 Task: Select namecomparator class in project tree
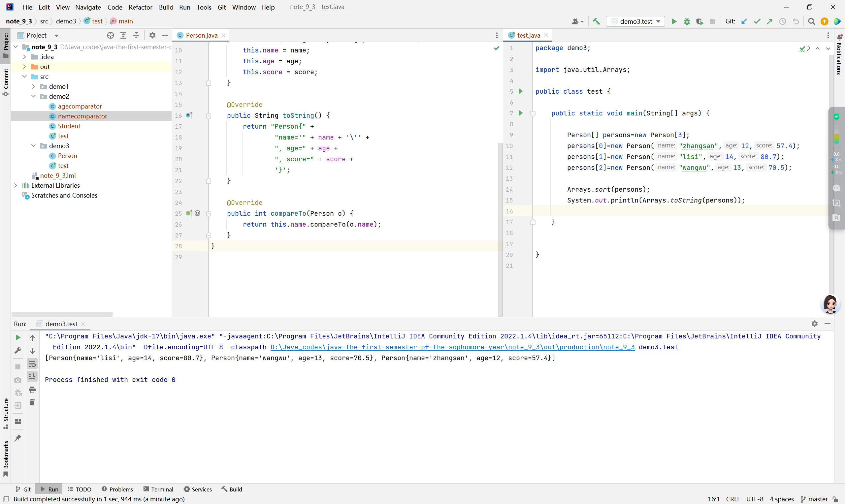pyautogui.click(x=82, y=116)
